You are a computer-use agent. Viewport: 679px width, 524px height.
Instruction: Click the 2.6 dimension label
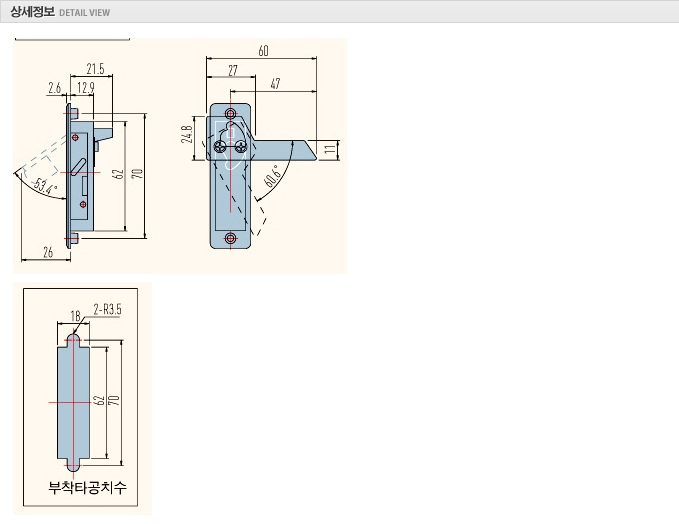click(55, 88)
